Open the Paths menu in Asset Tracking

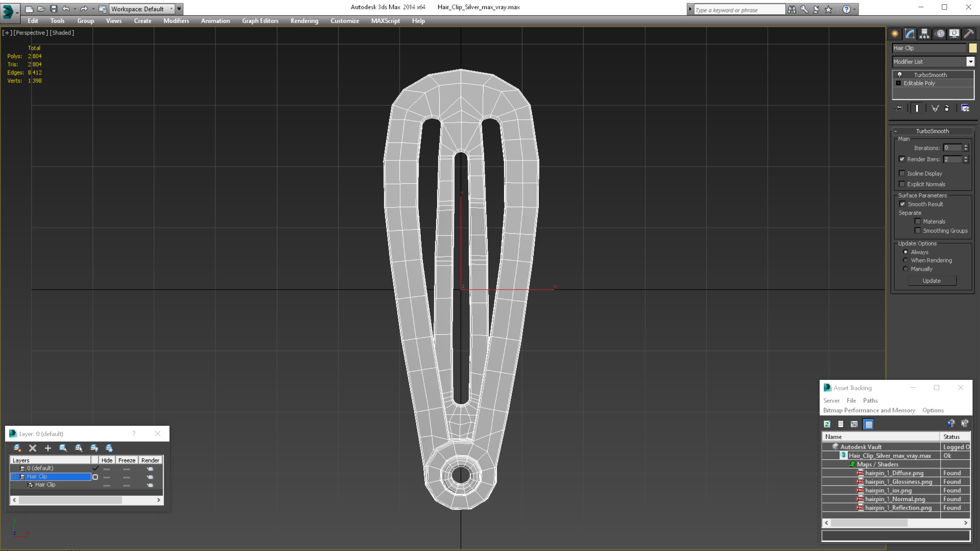870,400
